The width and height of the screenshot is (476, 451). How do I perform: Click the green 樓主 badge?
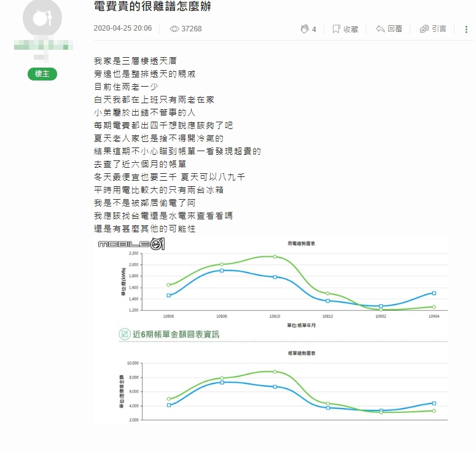(x=42, y=74)
